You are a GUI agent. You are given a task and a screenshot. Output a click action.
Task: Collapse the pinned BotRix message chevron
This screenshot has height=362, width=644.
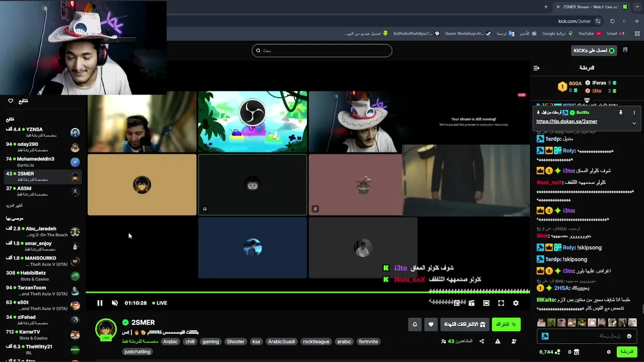[634, 123]
